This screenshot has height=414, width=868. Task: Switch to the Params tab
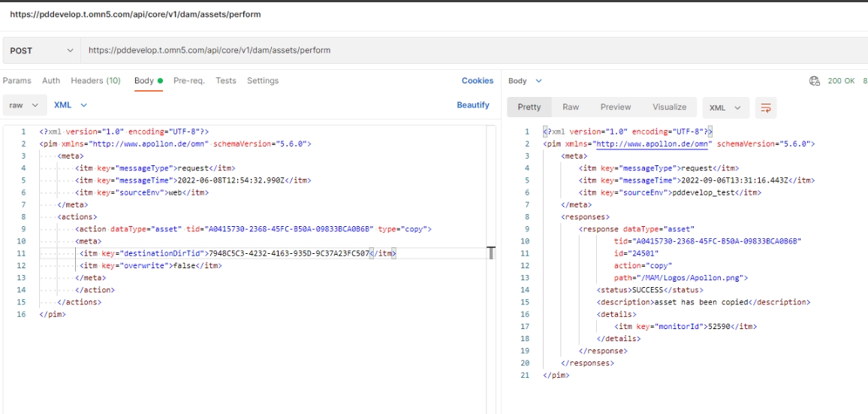[x=17, y=80]
